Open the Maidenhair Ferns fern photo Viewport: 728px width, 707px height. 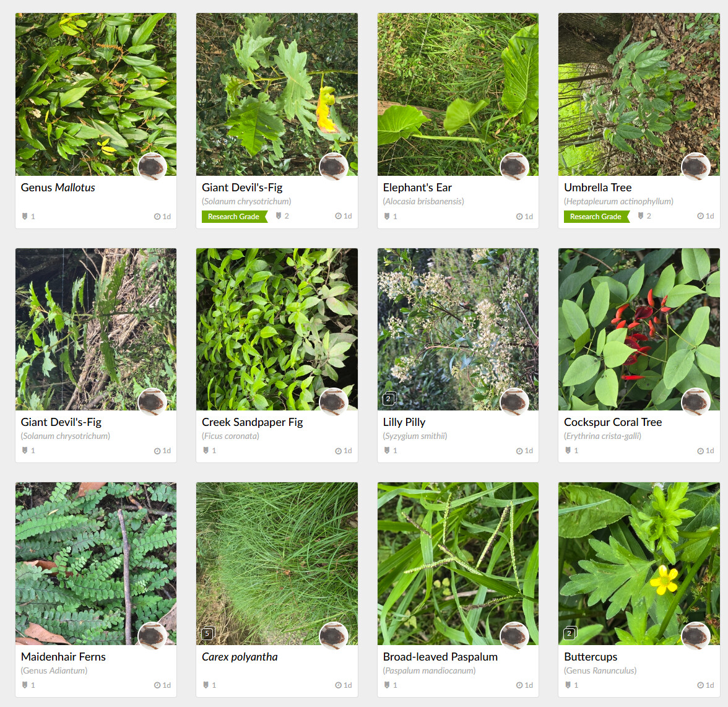pyautogui.click(x=96, y=563)
